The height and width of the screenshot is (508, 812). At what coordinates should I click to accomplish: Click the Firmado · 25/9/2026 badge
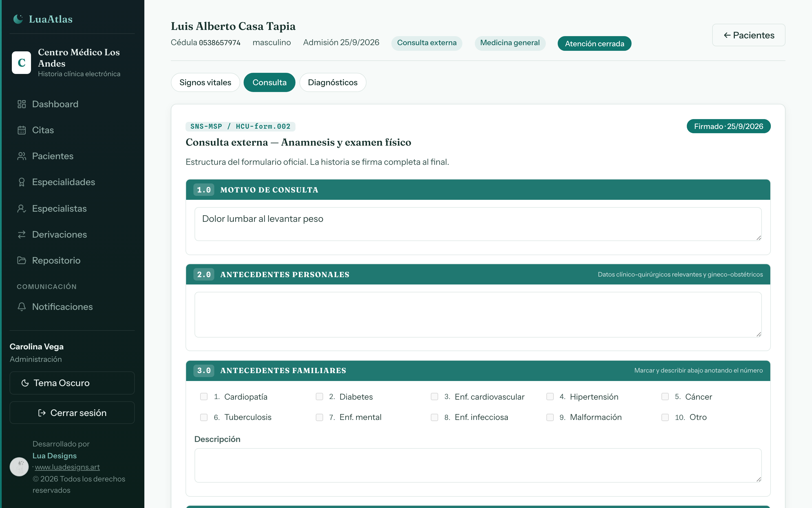pos(729,126)
